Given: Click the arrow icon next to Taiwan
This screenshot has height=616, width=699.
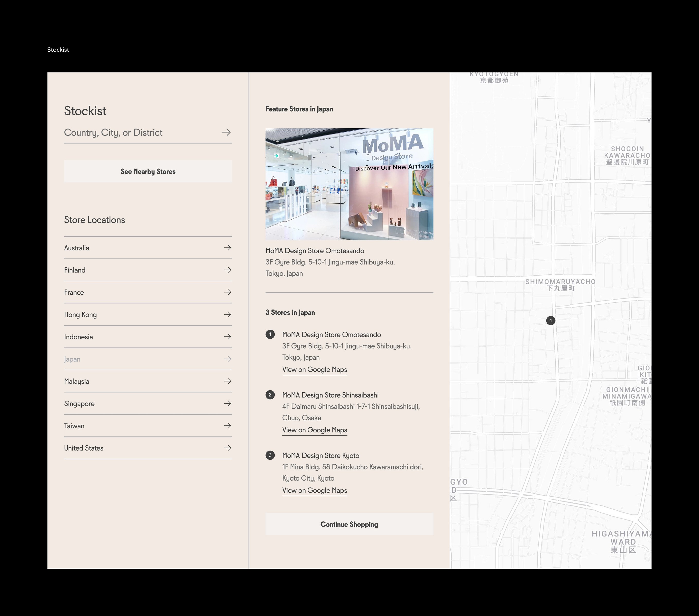Looking at the screenshot, I should point(228,425).
